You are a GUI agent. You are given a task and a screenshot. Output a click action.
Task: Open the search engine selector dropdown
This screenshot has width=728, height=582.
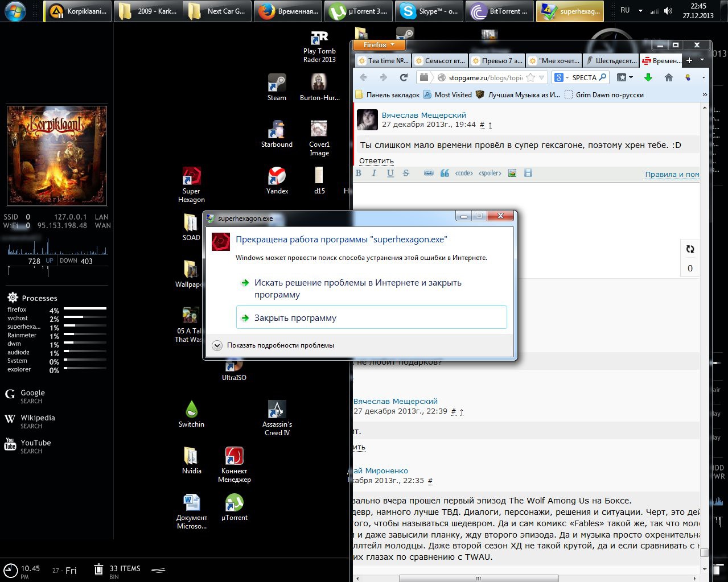pyautogui.click(x=561, y=77)
